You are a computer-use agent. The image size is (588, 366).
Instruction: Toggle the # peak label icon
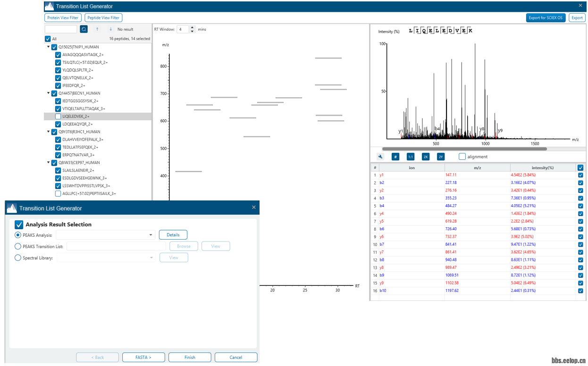396,157
